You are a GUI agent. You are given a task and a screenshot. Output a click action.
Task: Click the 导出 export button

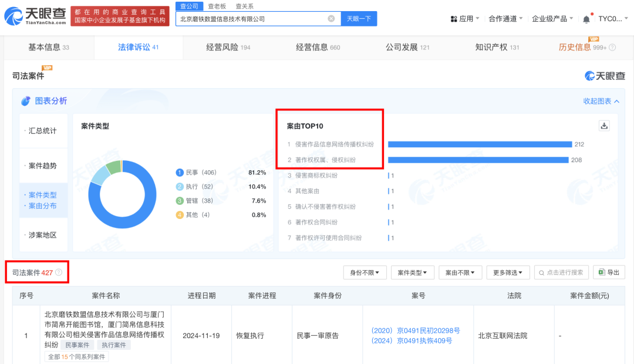(x=609, y=272)
